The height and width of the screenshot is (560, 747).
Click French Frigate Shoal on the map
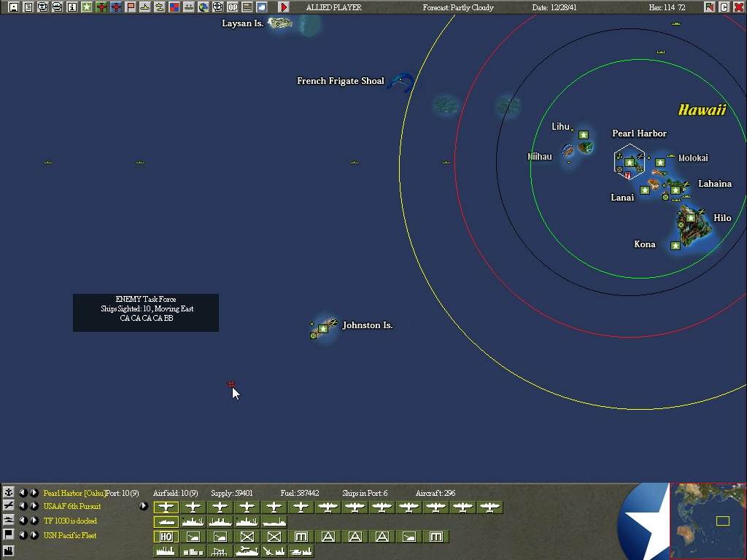tap(401, 82)
